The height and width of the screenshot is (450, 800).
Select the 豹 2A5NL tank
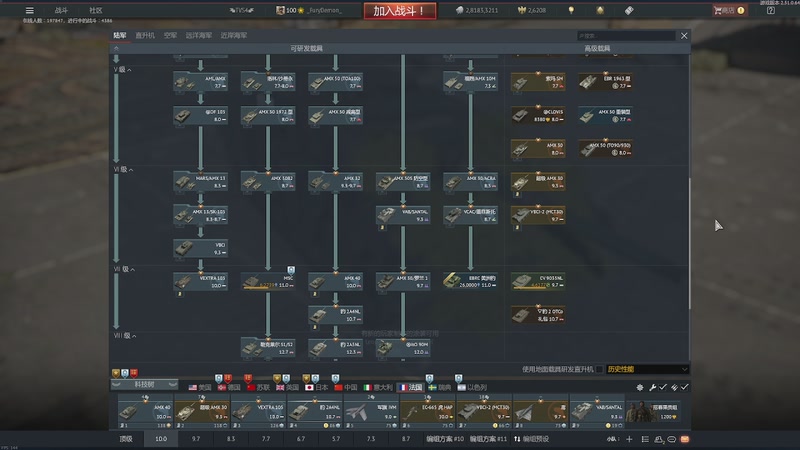click(x=336, y=348)
